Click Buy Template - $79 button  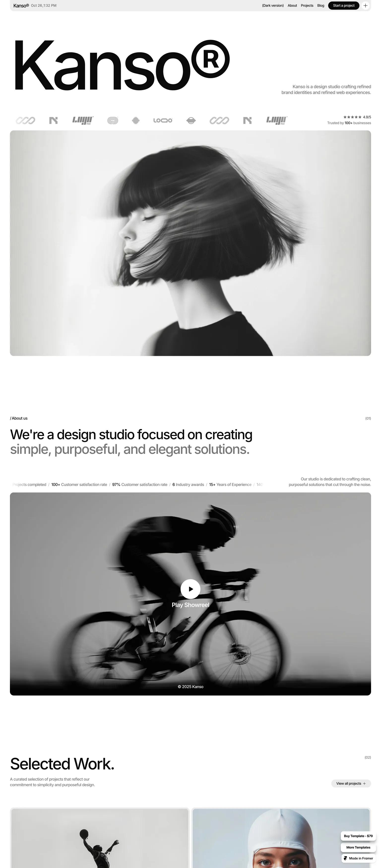coord(358,836)
